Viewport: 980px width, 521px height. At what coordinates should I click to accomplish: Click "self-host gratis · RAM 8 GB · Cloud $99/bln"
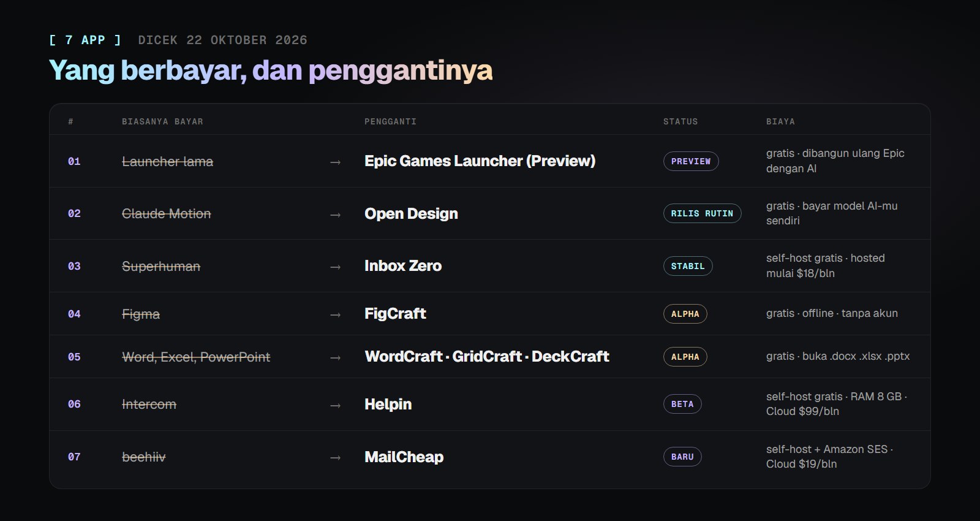pos(837,404)
